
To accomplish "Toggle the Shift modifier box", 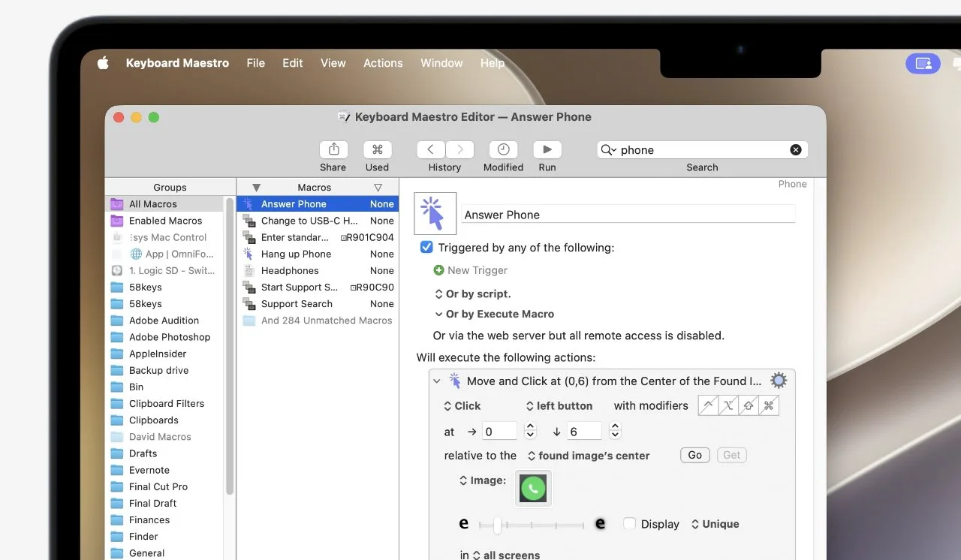I will click(749, 405).
